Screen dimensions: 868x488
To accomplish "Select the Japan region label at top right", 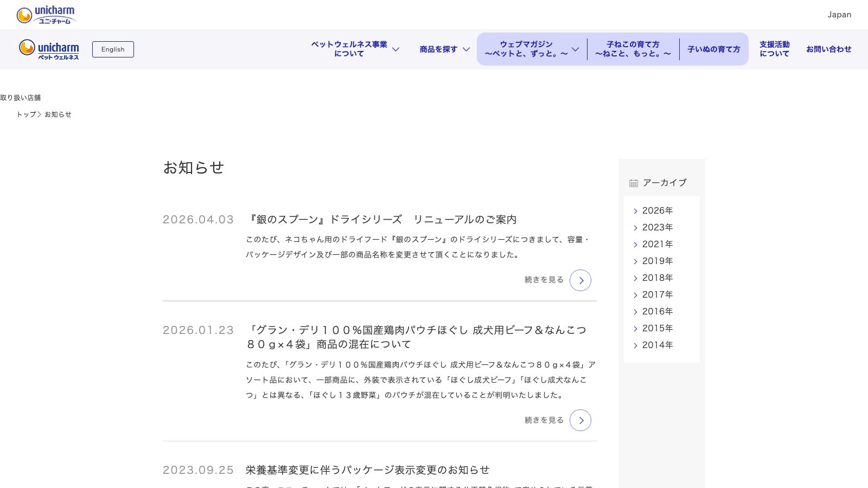I will (839, 15).
